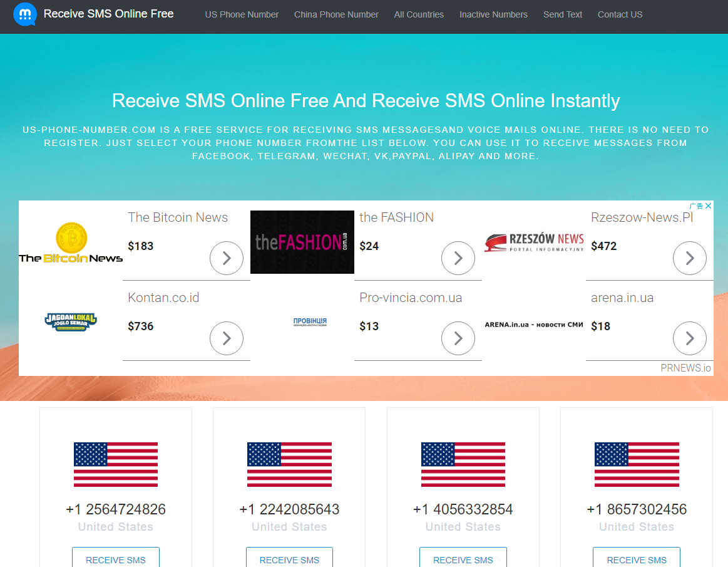Click arrow button for Rzeszow-News.Pl ad

tap(689, 258)
